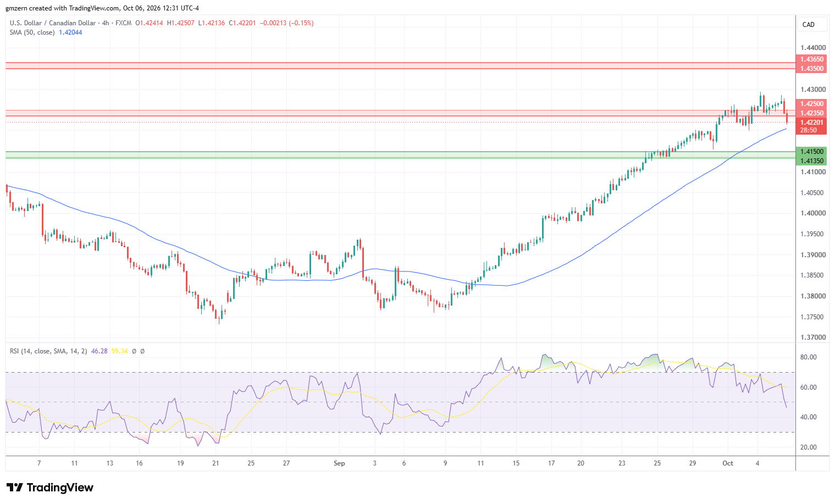The image size is (835, 504).
Task: Click the green 1.41500 price tag
Action: point(811,152)
